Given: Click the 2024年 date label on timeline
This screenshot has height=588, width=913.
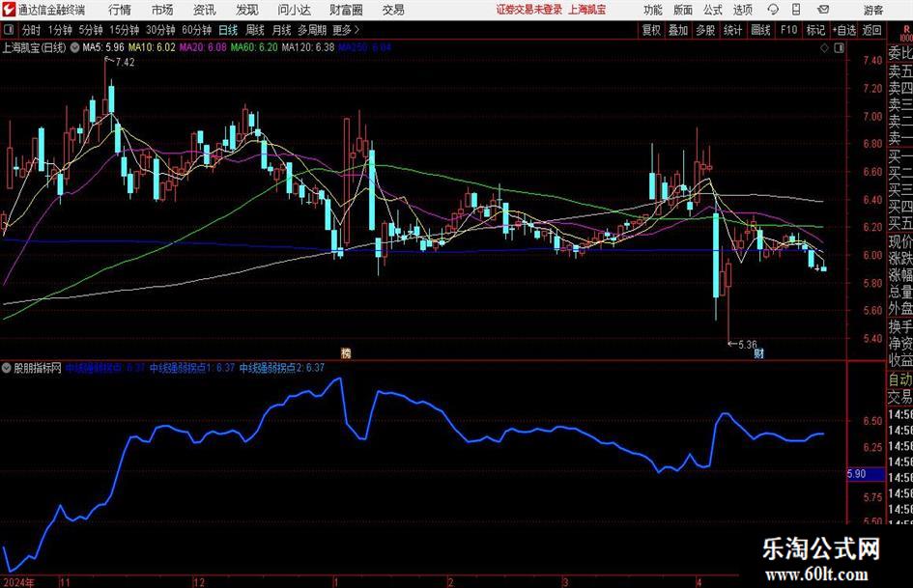Looking at the screenshot, I should [x=18, y=582].
